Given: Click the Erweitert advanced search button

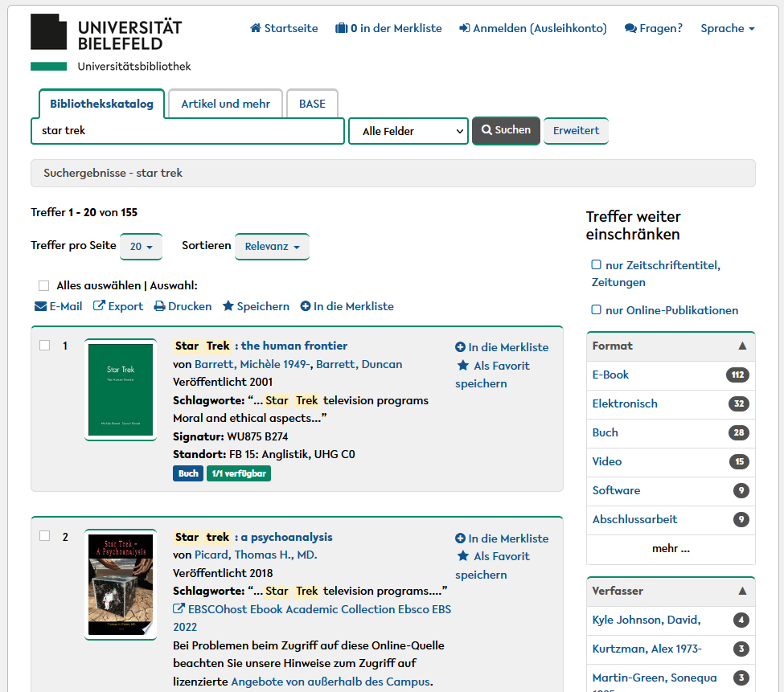Looking at the screenshot, I should pyautogui.click(x=576, y=130).
